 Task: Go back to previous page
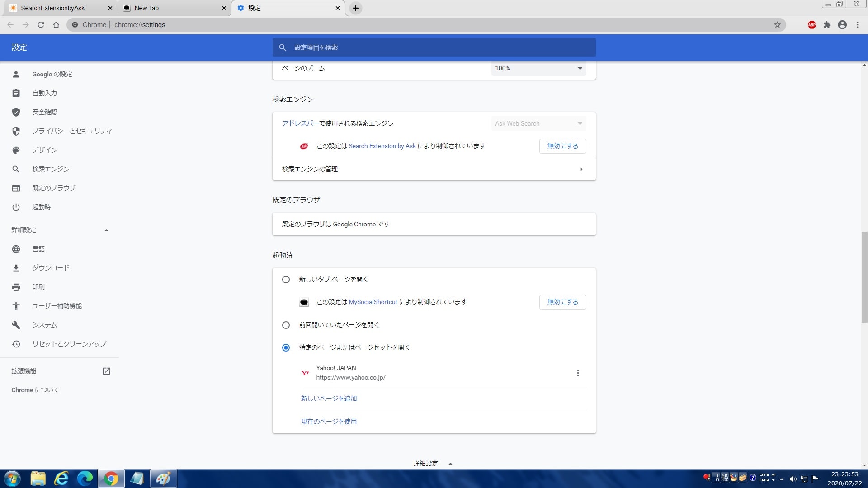tap(10, 25)
